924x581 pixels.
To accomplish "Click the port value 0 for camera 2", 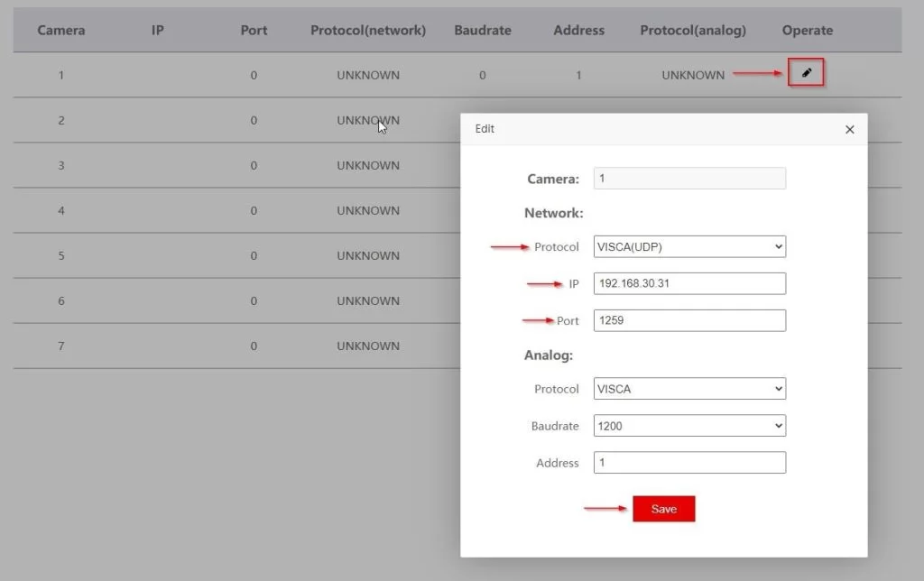I will tap(254, 120).
